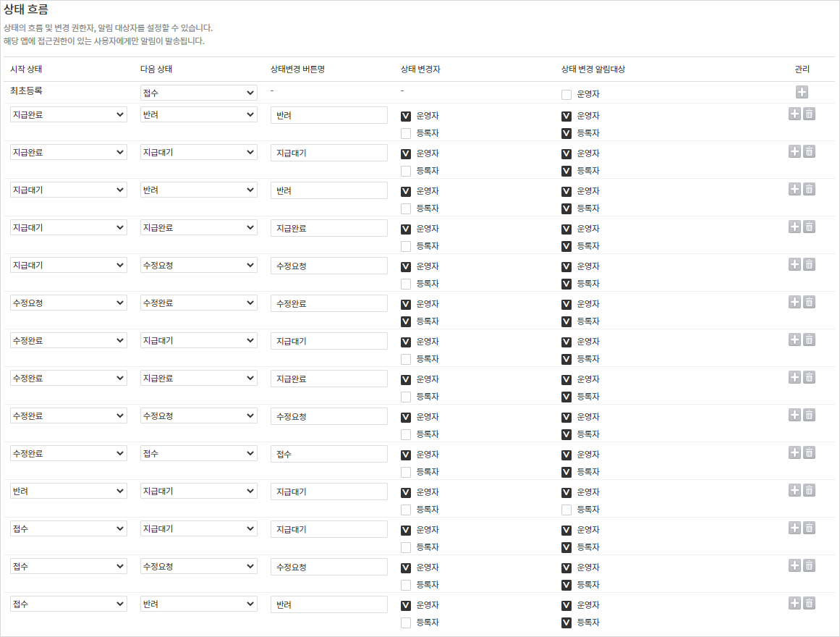Remove the 수정완료 to 접수 flow row
Viewport: 840px width, 637px height.
pyautogui.click(x=809, y=452)
